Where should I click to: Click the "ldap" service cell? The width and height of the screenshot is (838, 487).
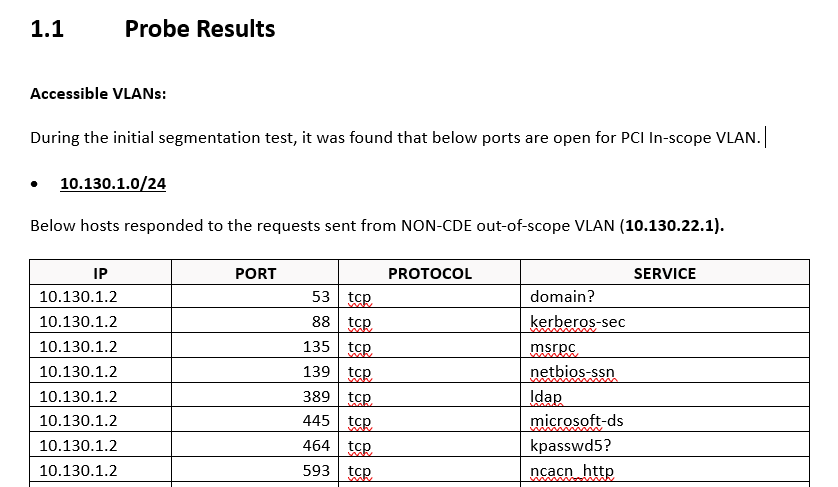click(545, 396)
